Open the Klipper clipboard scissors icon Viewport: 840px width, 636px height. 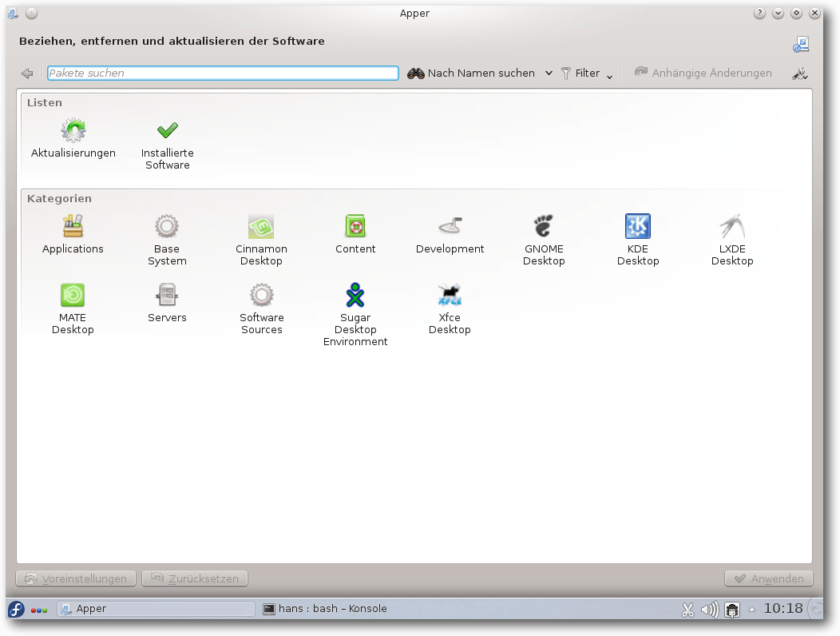click(687, 610)
